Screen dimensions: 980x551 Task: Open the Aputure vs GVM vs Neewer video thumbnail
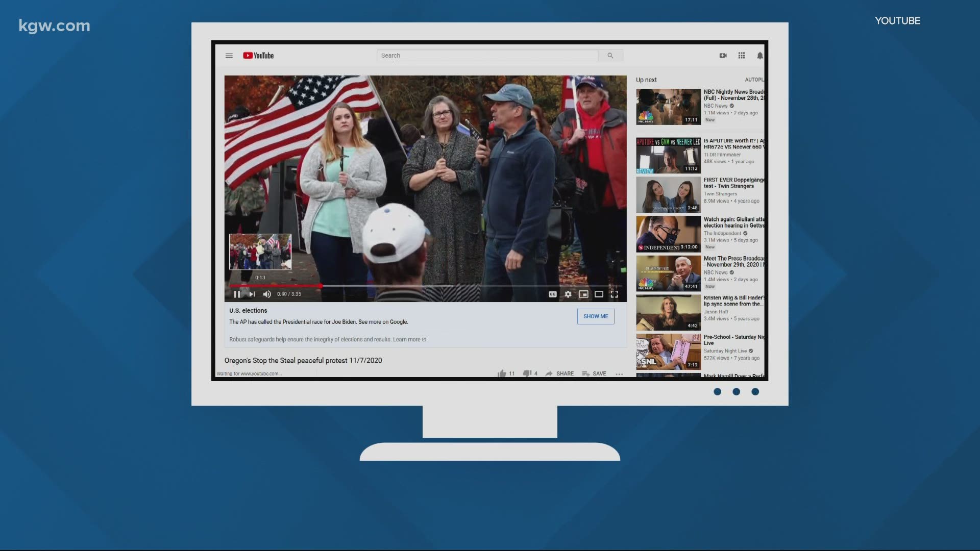click(x=668, y=156)
